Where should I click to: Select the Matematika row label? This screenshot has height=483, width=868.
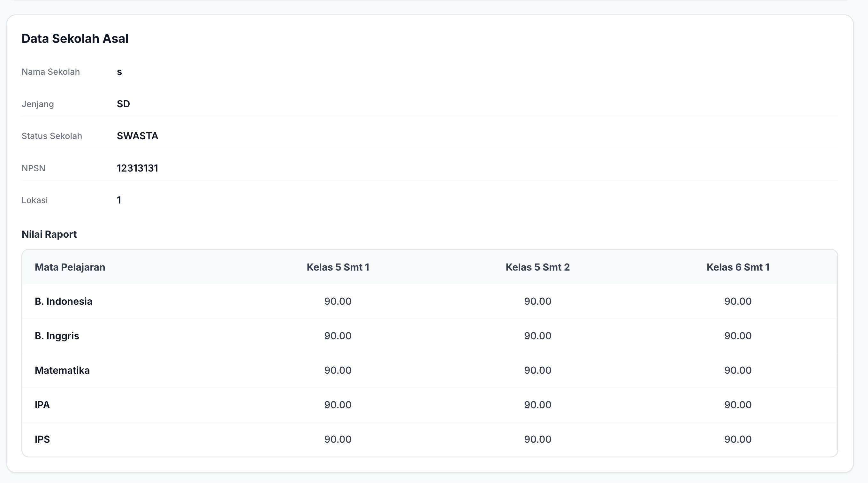click(62, 371)
